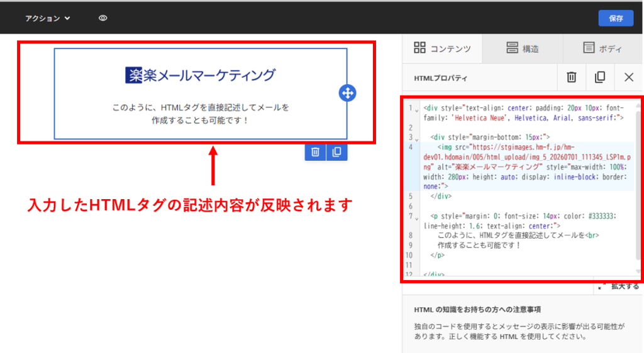Delete block via HTMLプロパティ trash icon
The width and height of the screenshot is (644, 353).
click(x=571, y=77)
